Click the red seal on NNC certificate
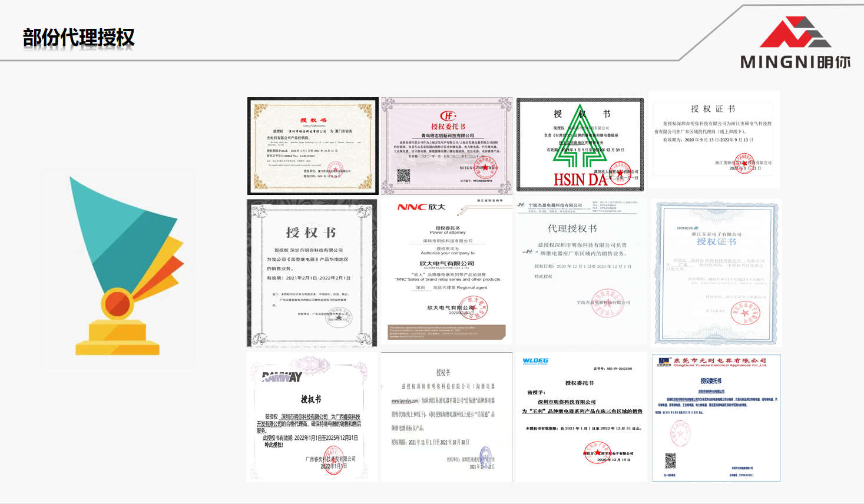 coord(475,308)
